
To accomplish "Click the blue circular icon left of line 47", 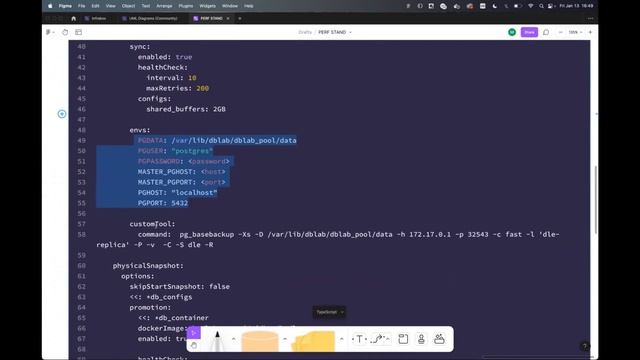I will (62, 114).
